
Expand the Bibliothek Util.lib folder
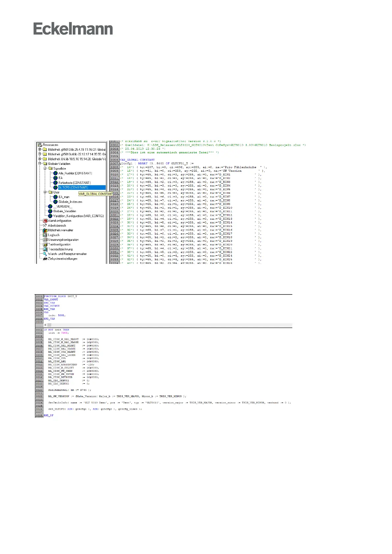(40, 159)
